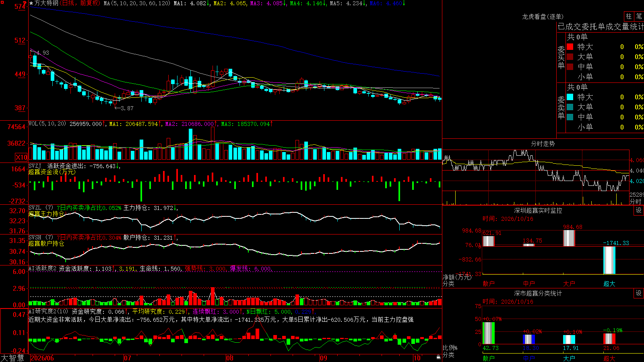
Task: Click the red marker icon above 574
Action: pos(25,2)
